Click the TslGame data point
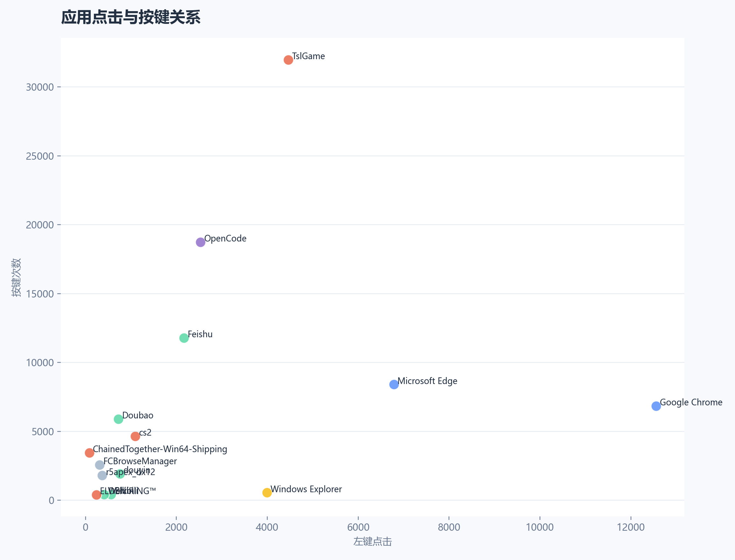 [x=288, y=60]
